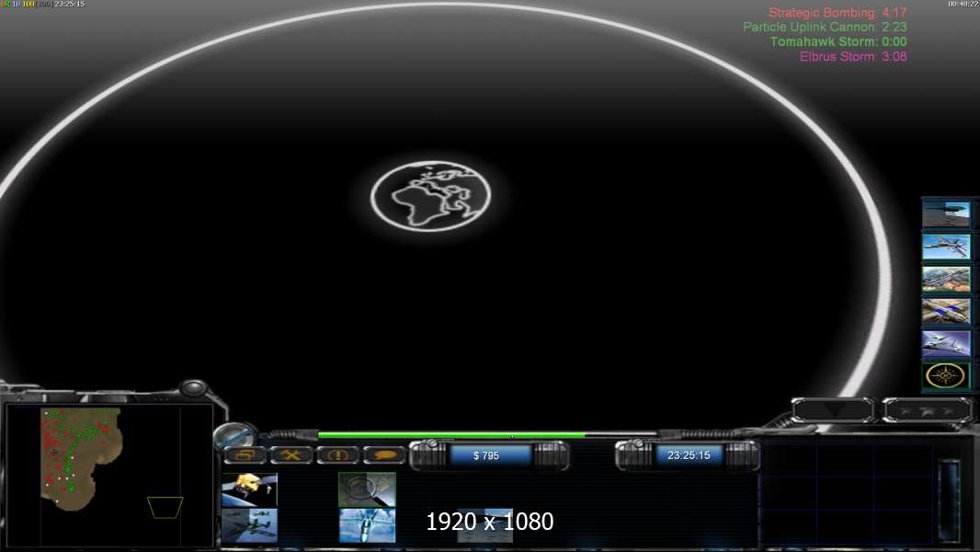Click the $ 795 money display

coord(487,455)
